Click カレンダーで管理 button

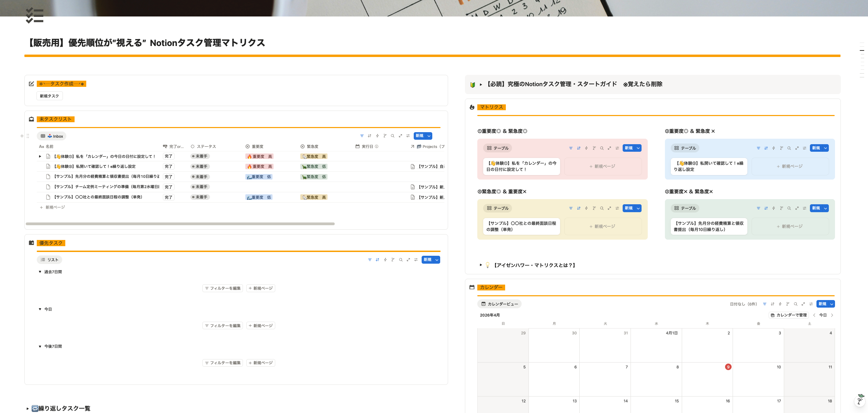click(789, 315)
